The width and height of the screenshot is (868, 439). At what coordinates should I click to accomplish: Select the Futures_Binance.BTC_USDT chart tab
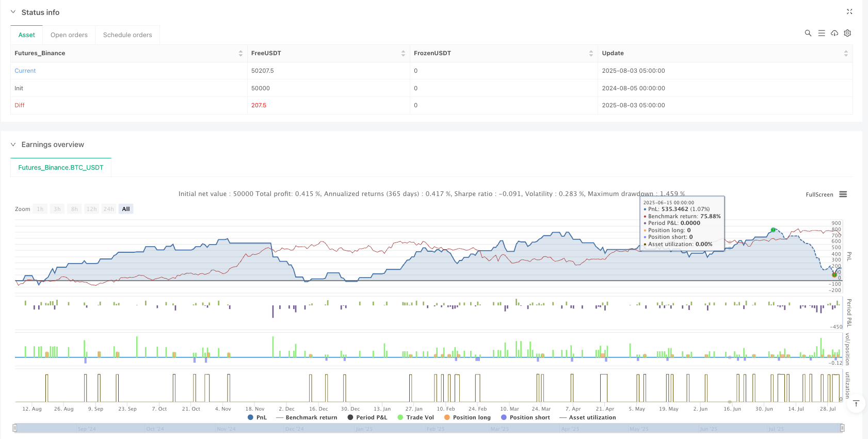point(61,168)
